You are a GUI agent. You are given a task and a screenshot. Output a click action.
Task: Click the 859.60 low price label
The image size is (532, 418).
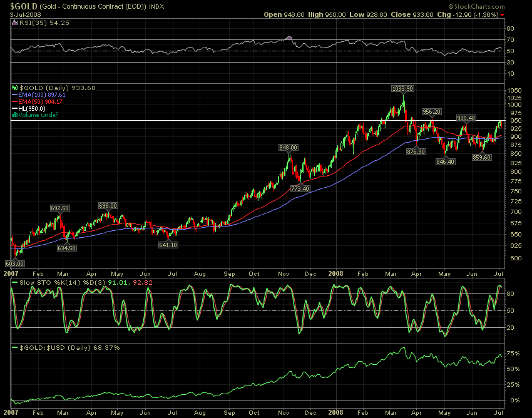click(x=482, y=158)
